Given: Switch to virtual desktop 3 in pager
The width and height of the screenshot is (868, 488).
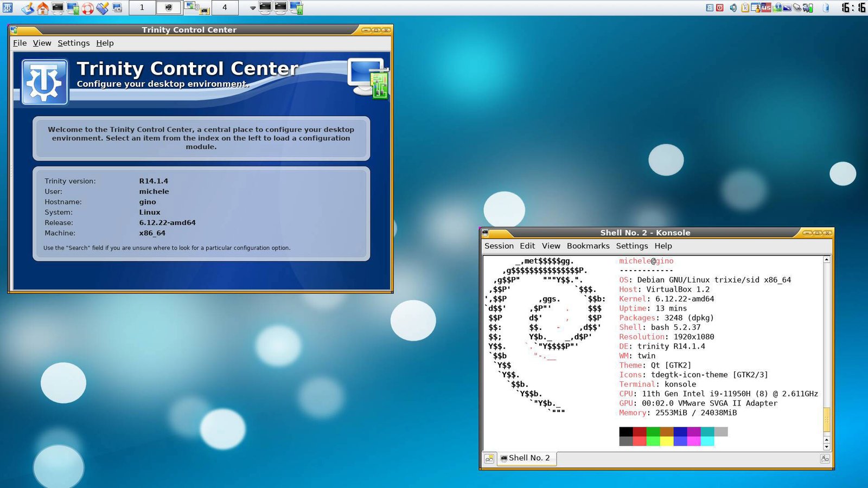Looking at the screenshot, I should click(196, 8).
